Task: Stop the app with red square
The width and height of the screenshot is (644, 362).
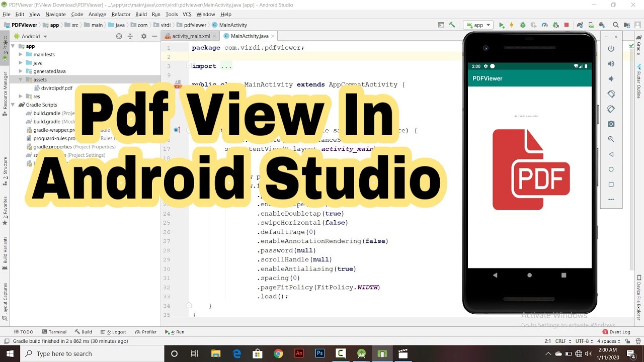Action: tap(567, 25)
